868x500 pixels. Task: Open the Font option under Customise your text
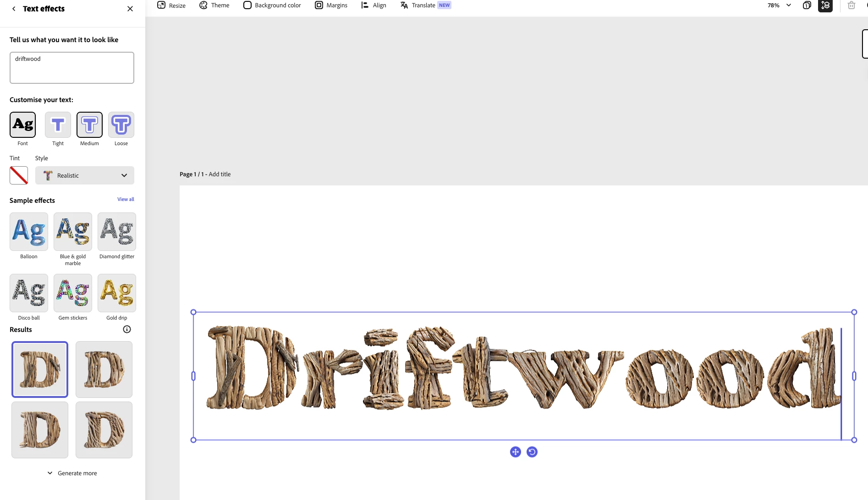22,125
